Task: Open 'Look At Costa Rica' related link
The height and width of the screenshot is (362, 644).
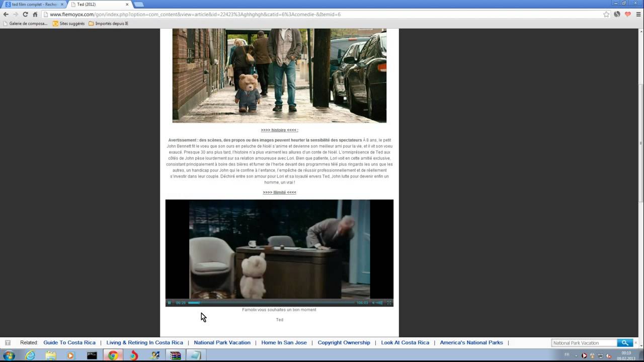Action: point(405,342)
